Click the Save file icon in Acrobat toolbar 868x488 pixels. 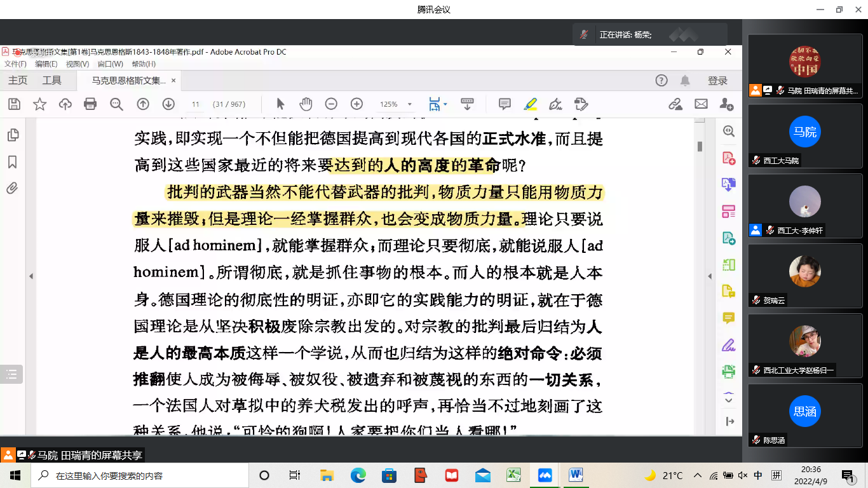[x=14, y=104]
